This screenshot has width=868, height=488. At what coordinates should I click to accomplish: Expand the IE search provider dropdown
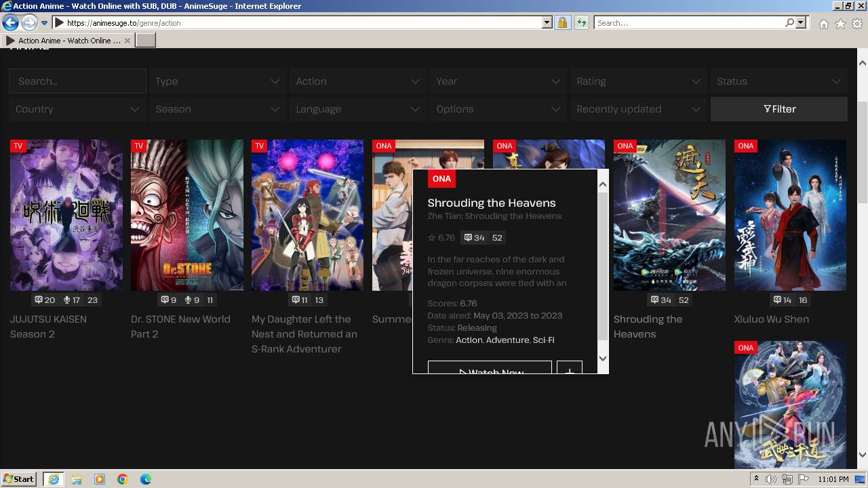click(x=801, y=23)
